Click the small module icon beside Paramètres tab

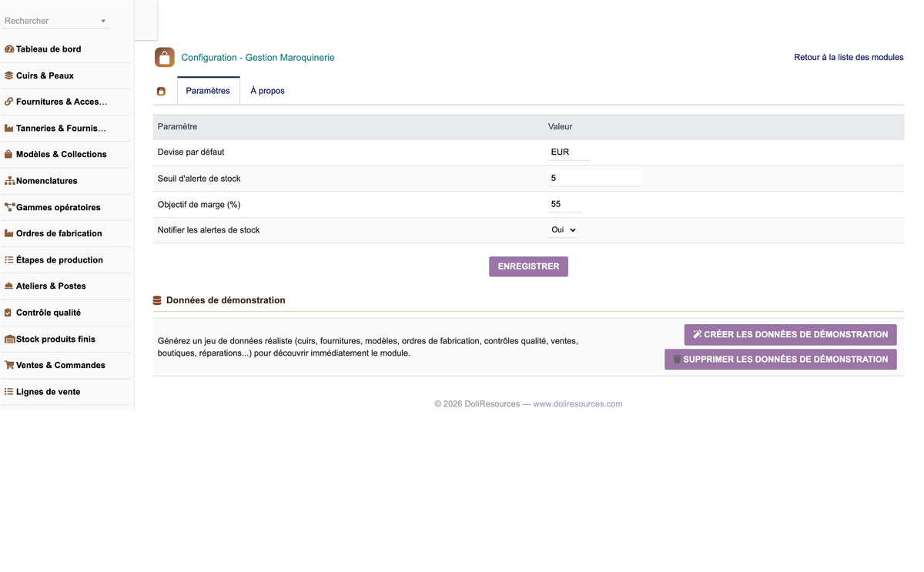pos(161,91)
